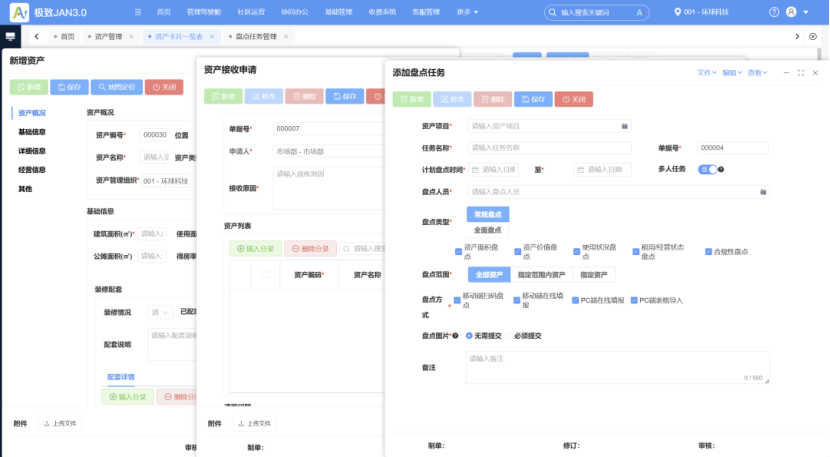Click the circular close-all icon beside the tab bar

point(813,37)
